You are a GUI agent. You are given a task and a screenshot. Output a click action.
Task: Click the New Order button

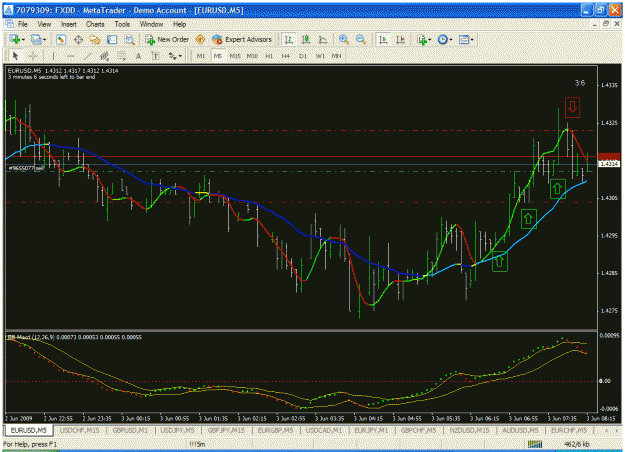point(167,39)
